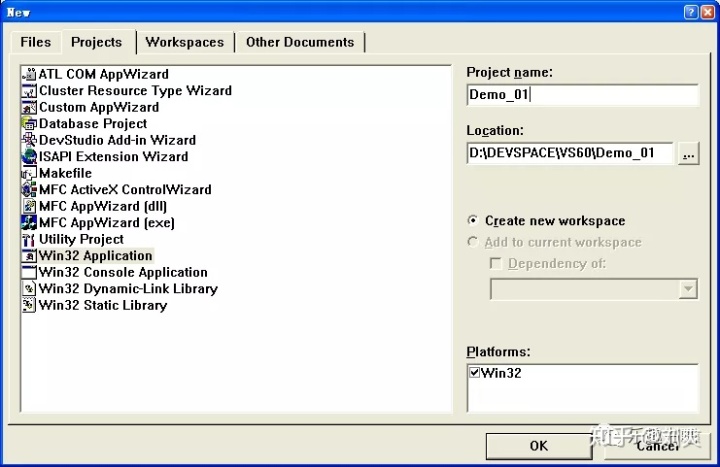The width and height of the screenshot is (720, 467).
Task: Choose Custom AppWizard label
Action: [99, 107]
